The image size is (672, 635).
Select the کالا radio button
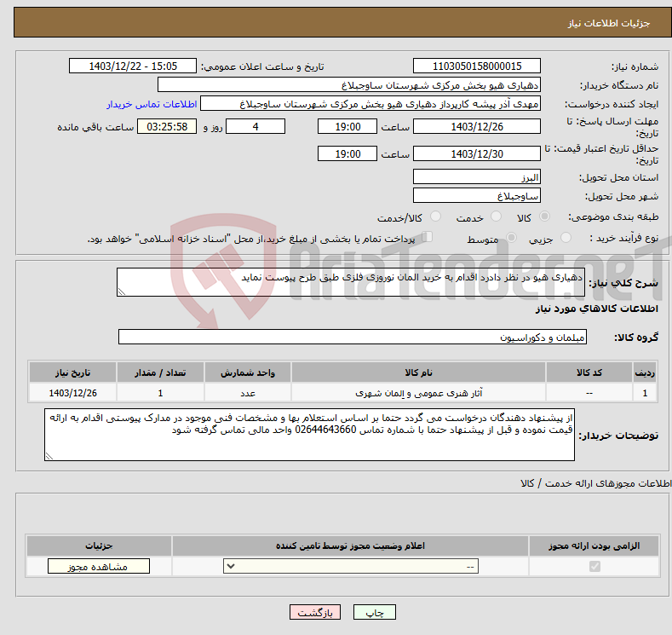coord(544,216)
